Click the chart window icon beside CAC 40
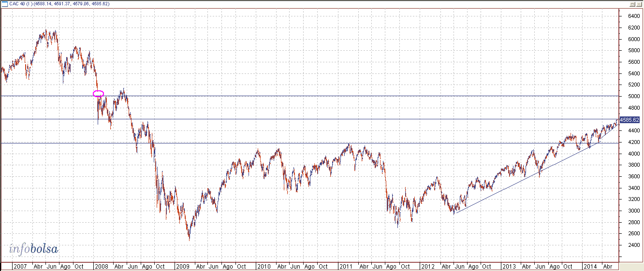The width and height of the screenshot is (644, 271). coord(4,3)
